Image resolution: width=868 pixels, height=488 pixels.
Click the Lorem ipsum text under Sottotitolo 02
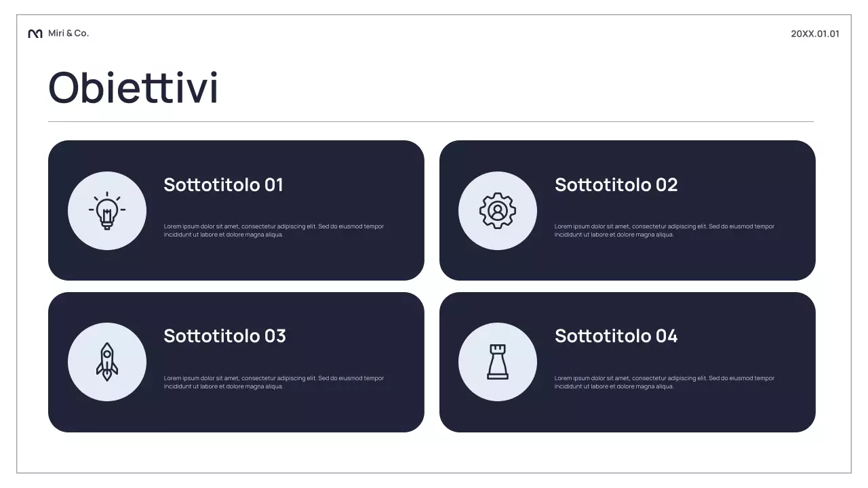pos(664,230)
